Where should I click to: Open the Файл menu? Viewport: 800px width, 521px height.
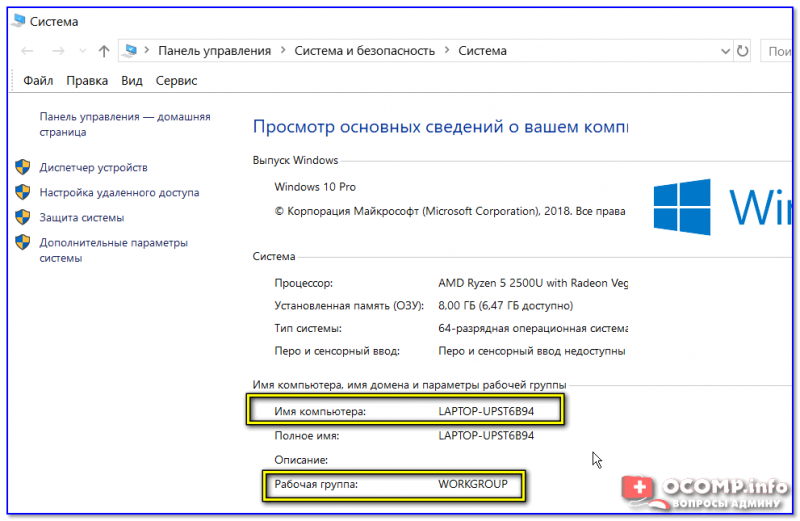(38, 81)
